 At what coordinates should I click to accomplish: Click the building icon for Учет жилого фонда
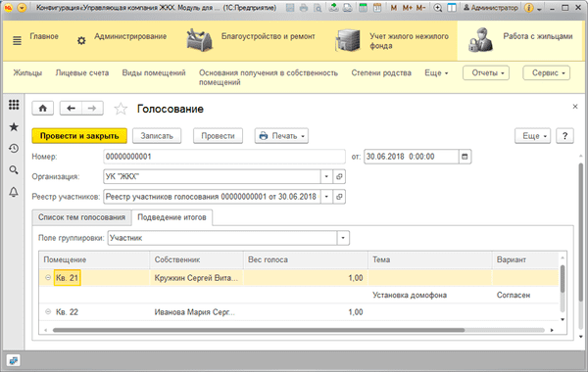[348, 40]
